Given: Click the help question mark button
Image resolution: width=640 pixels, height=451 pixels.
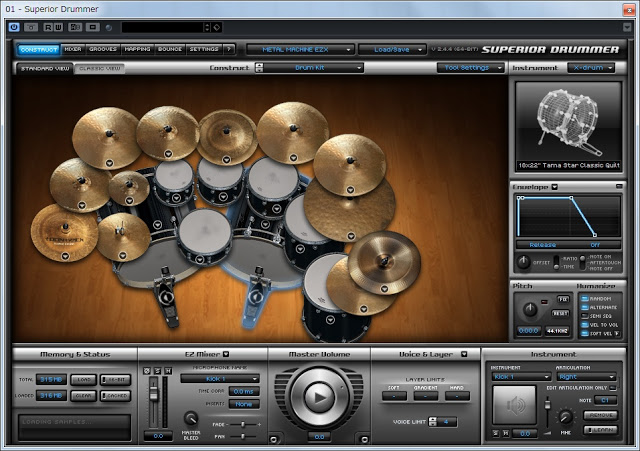Looking at the screenshot, I should point(229,48).
